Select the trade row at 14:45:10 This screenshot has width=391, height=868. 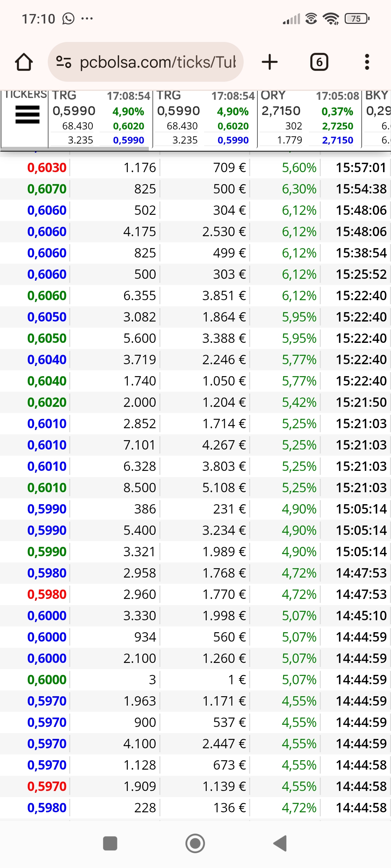click(195, 616)
